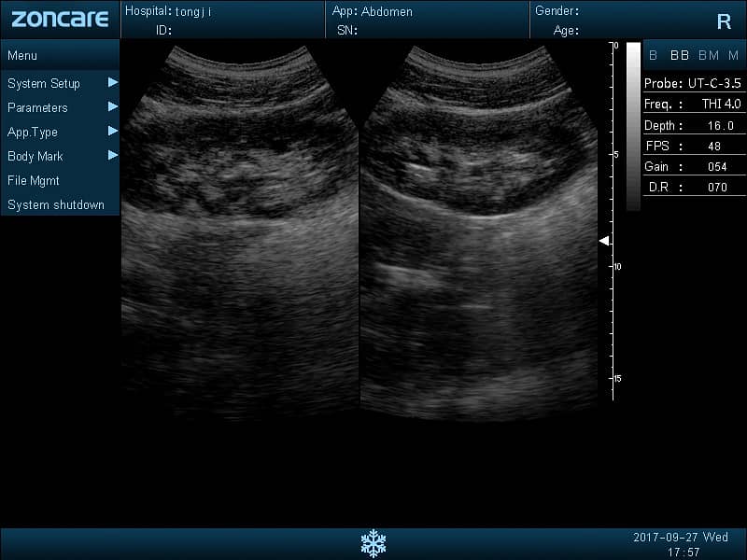747x560 pixels.
Task: Expand the Parameters submenu arrow
Action: pos(113,106)
